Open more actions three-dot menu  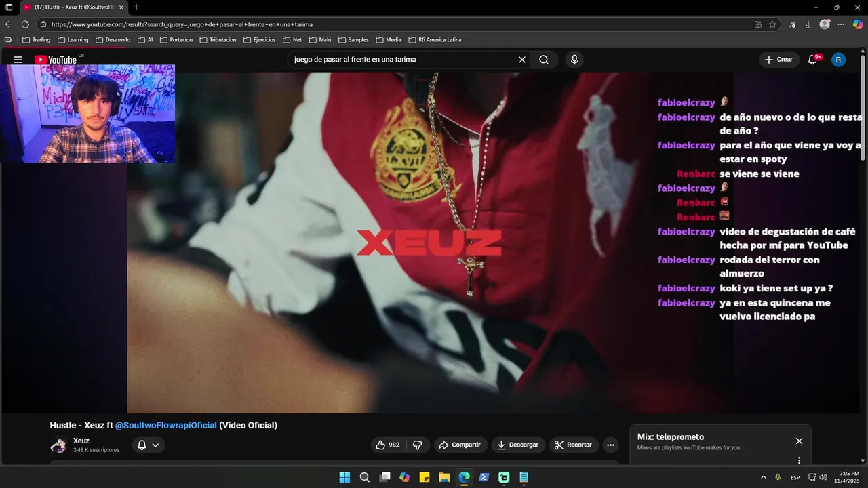pyautogui.click(x=610, y=445)
